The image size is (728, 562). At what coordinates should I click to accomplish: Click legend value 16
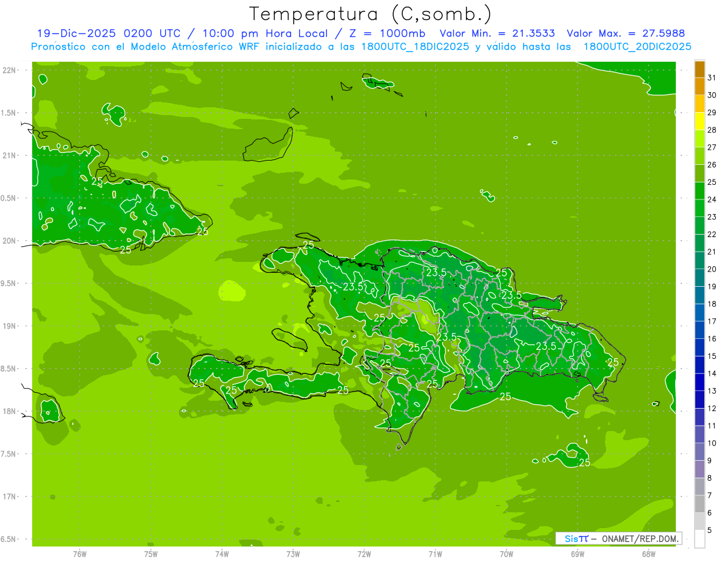click(712, 339)
